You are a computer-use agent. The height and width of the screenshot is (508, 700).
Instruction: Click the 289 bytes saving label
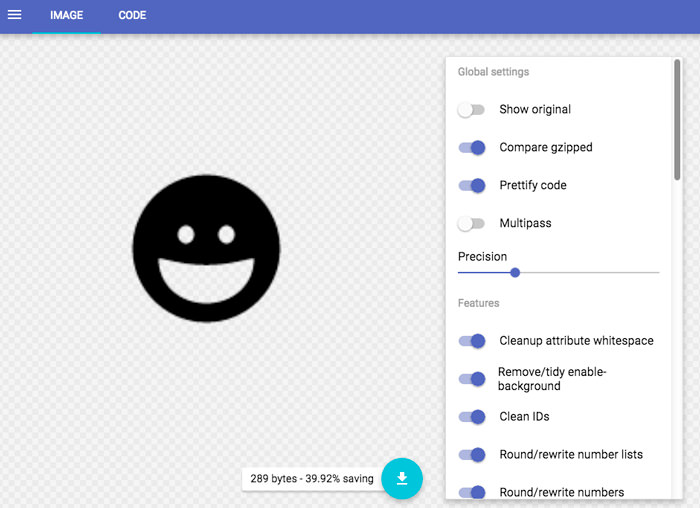311,479
